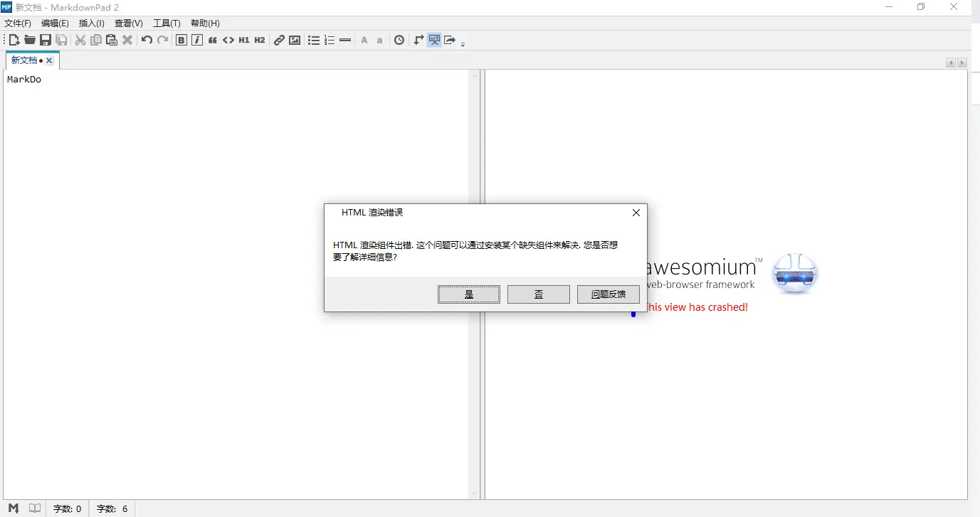980x517 pixels.
Task: Restore down the MarkdownPad 2 window
Action: pos(921,7)
